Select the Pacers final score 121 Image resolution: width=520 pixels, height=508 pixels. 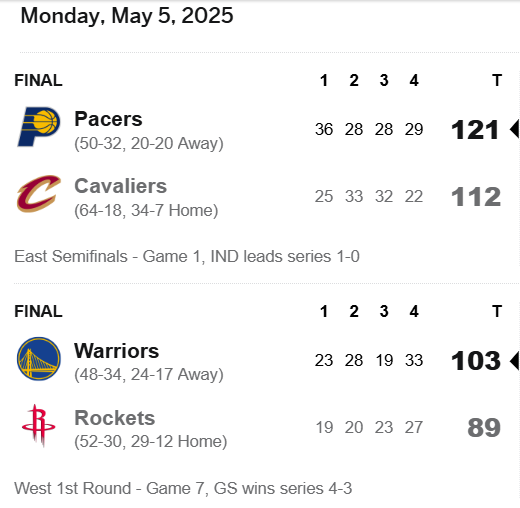(475, 130)
